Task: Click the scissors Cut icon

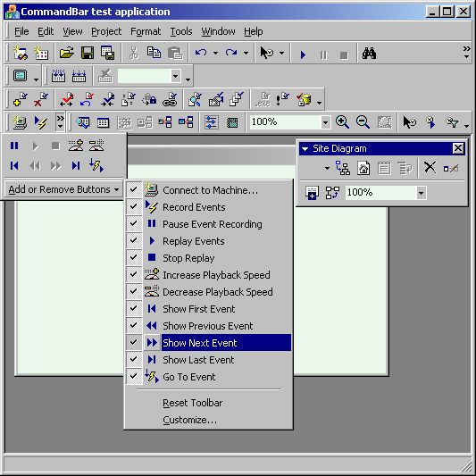Action: coord(133,53)
